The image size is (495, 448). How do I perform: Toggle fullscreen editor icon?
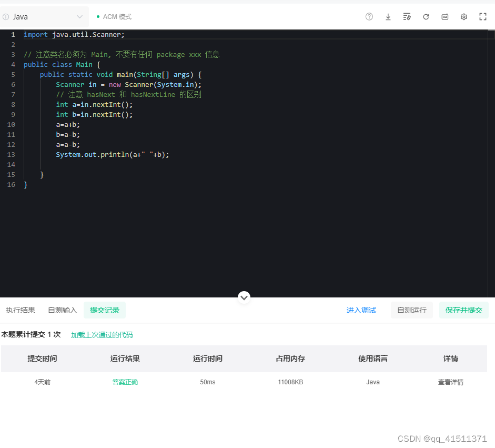point(483,17)
